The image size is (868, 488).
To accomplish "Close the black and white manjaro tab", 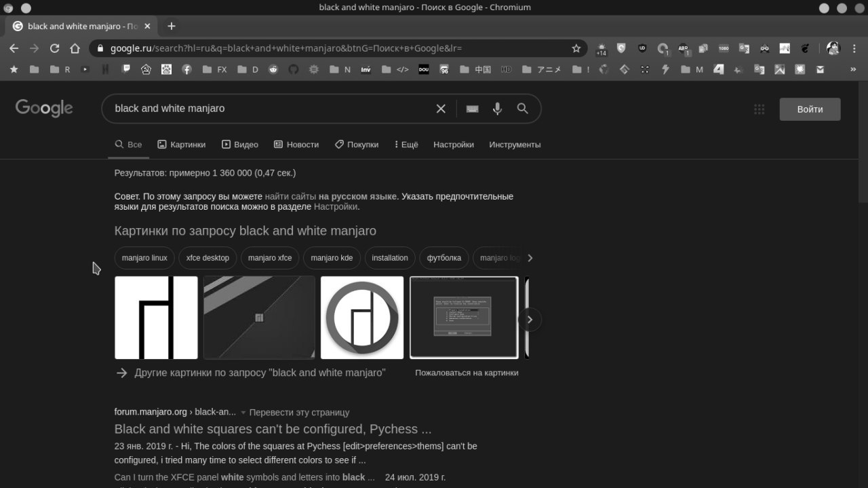I will click(x=147, y=26).
